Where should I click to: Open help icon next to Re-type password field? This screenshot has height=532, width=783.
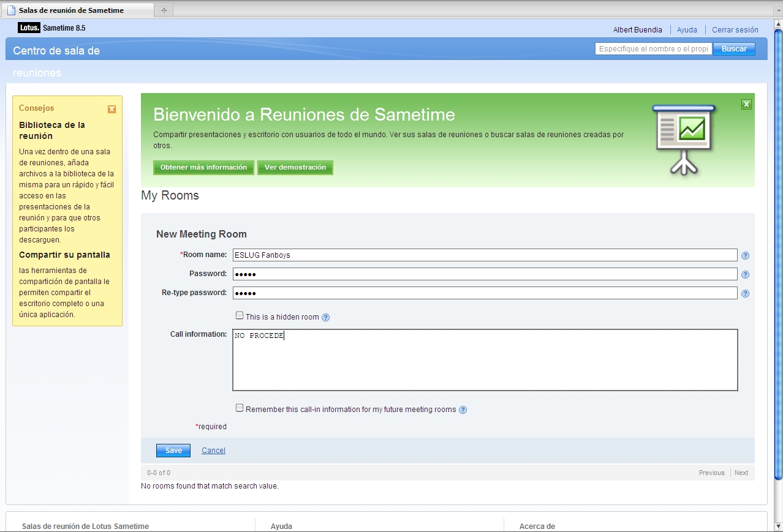(x=745, y=294)
